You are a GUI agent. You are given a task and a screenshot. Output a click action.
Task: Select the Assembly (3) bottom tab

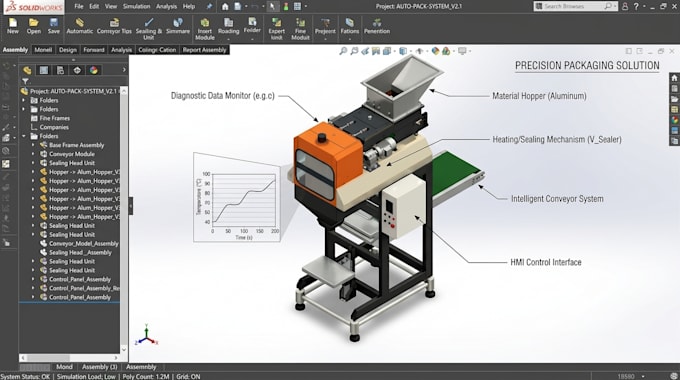[x=99, y=367]
